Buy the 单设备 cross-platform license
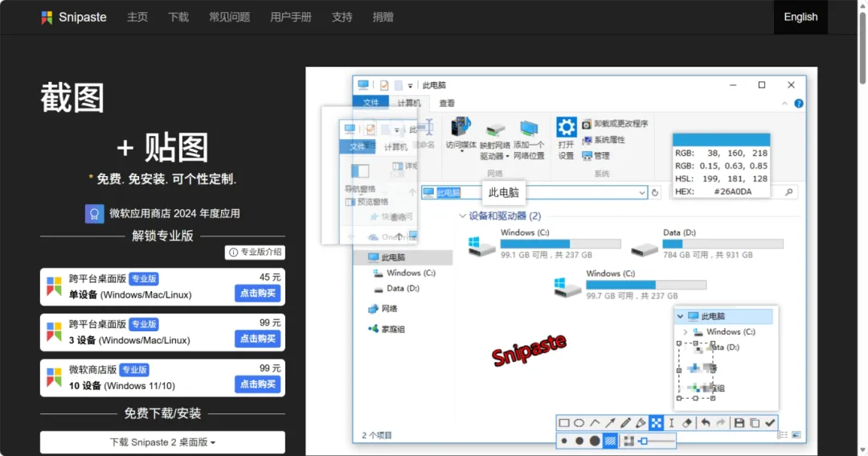This screenshot has width=868, height=456. click(257, 293)
